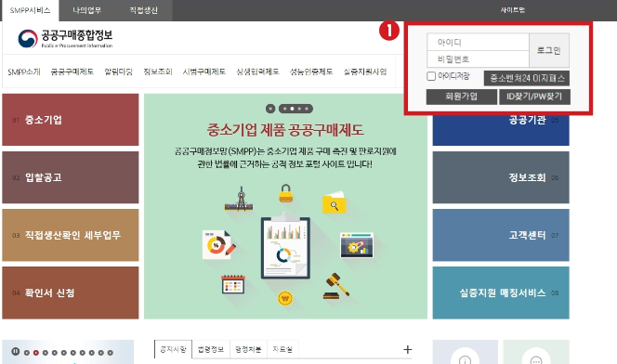Open the 04 확인서 신청 tile
The height and width of the screenshot is (364, 617).
click(71, 292)
